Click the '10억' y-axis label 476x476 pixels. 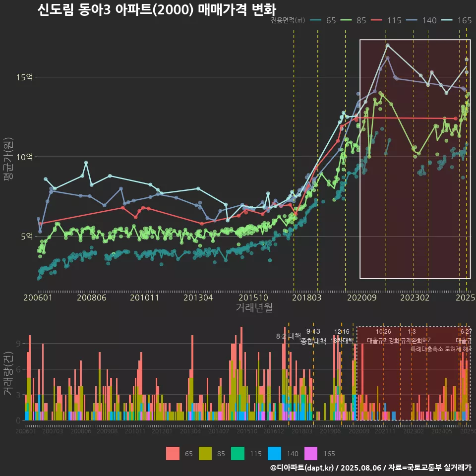25,157
